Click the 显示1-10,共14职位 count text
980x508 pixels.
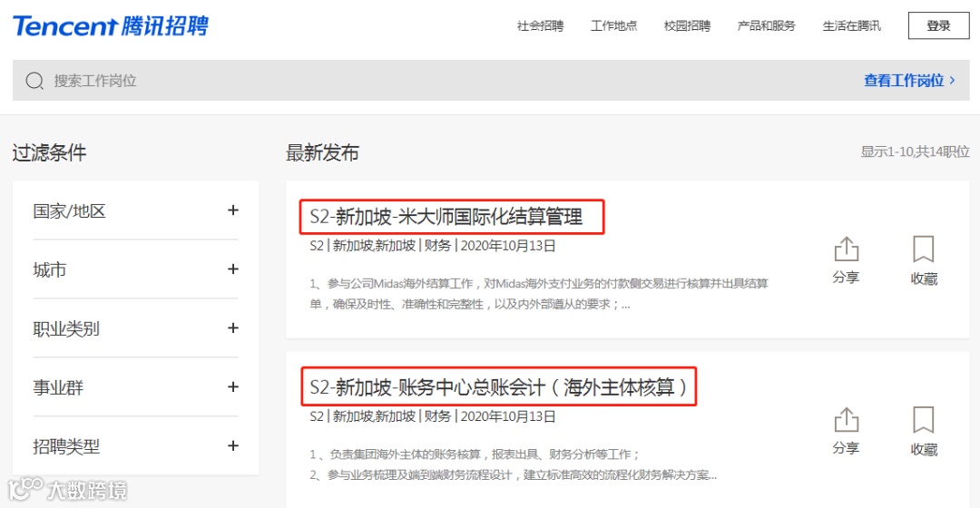tap(915, 151)
